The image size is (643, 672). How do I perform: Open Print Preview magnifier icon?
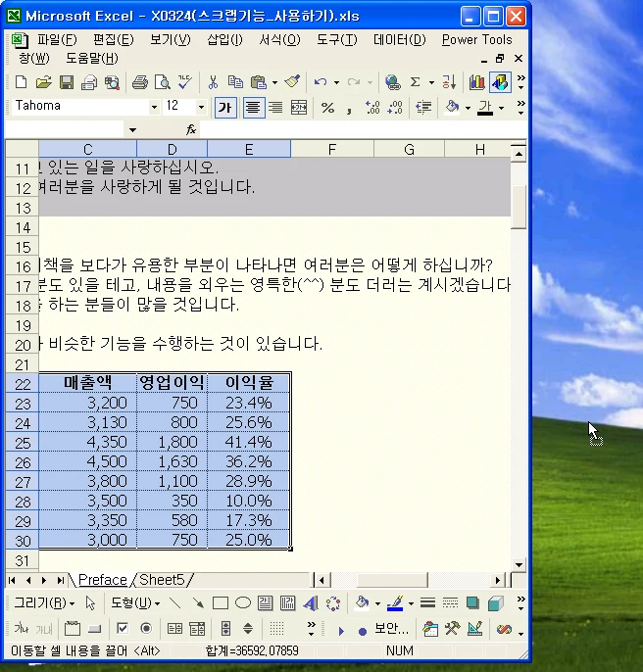[x=163, y=82]
